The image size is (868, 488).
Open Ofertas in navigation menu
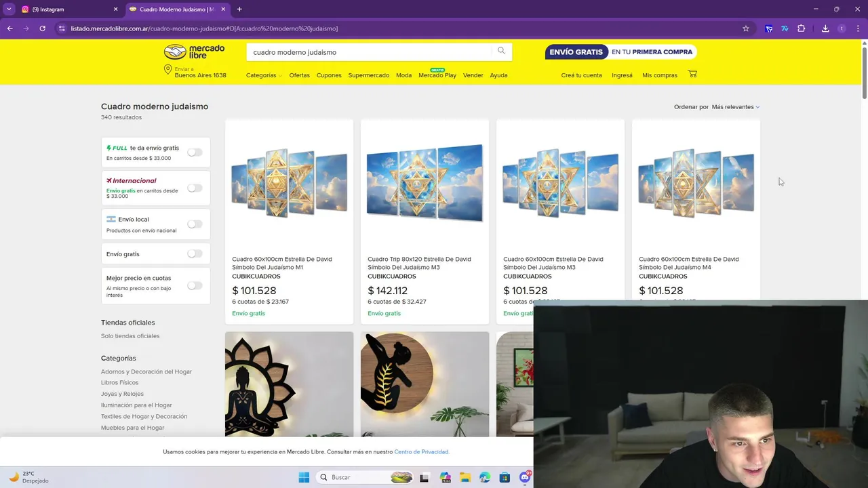(x=299, y=75)
